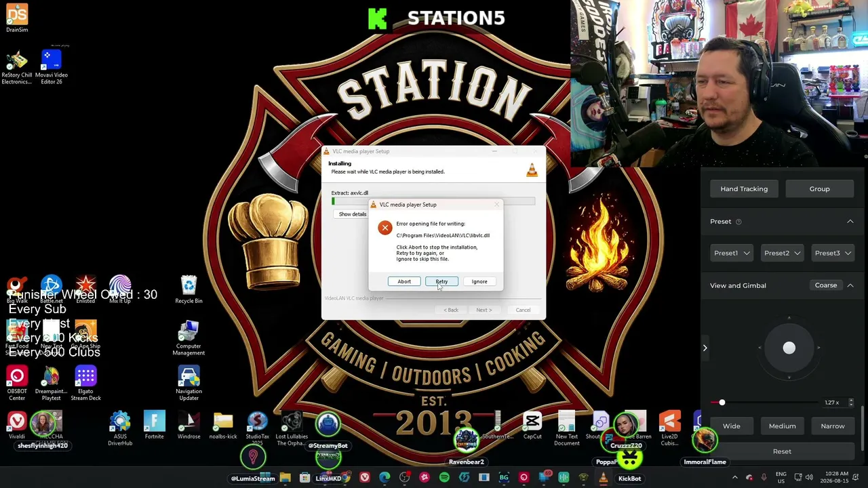Select the Narrow field of view

(833, 426)
